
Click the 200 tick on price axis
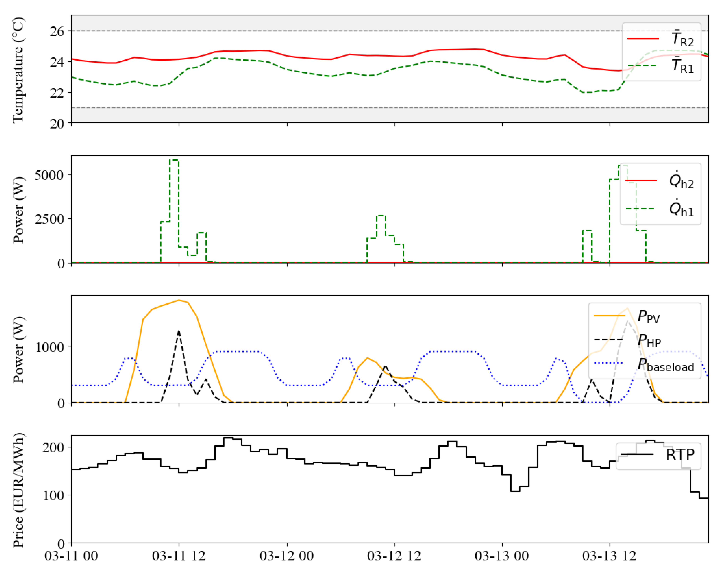coord(53,447)
